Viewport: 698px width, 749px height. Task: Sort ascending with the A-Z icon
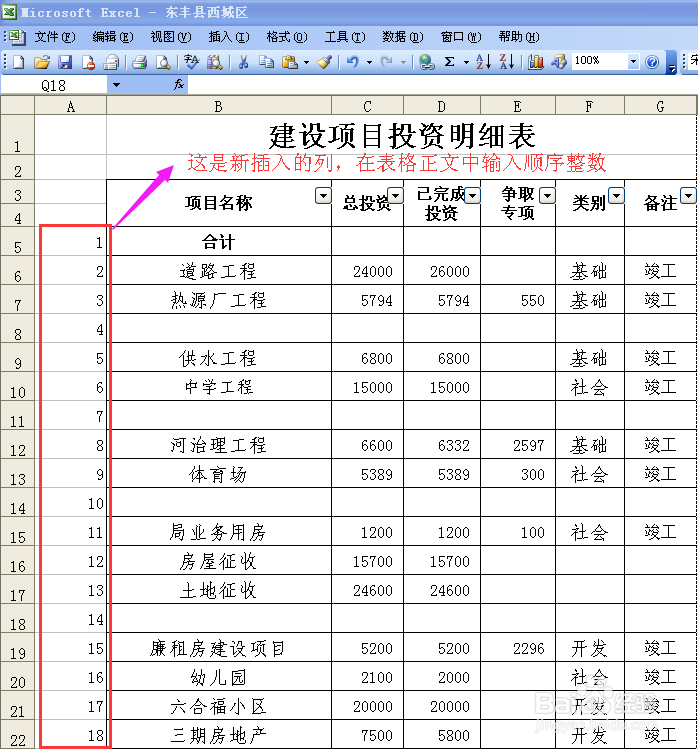[x=483, y=62]
